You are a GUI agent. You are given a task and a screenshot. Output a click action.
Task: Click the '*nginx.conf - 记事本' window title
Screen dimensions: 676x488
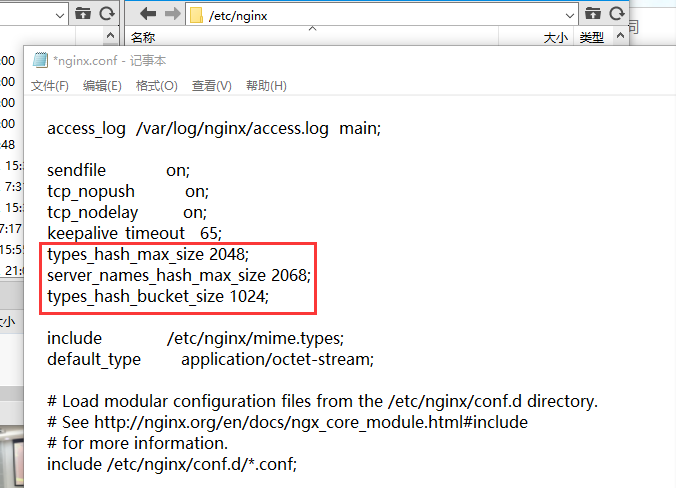click(110, 61)
